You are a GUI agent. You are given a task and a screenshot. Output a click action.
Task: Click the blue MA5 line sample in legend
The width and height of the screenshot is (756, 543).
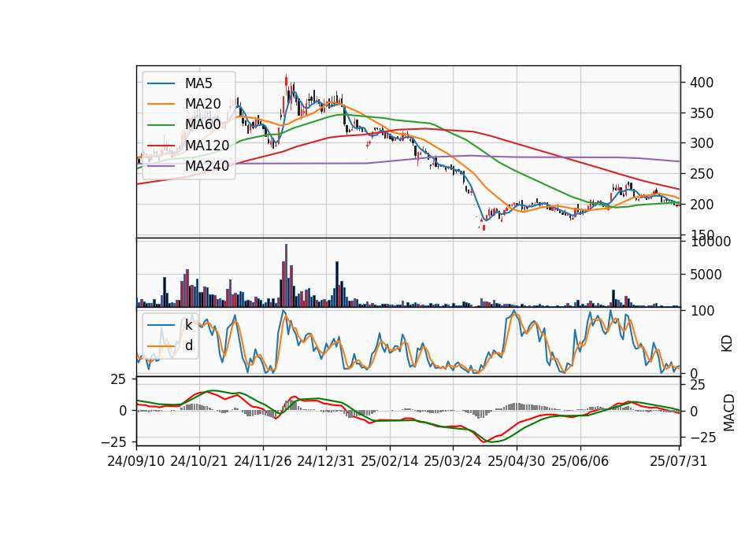pos(161,83)
